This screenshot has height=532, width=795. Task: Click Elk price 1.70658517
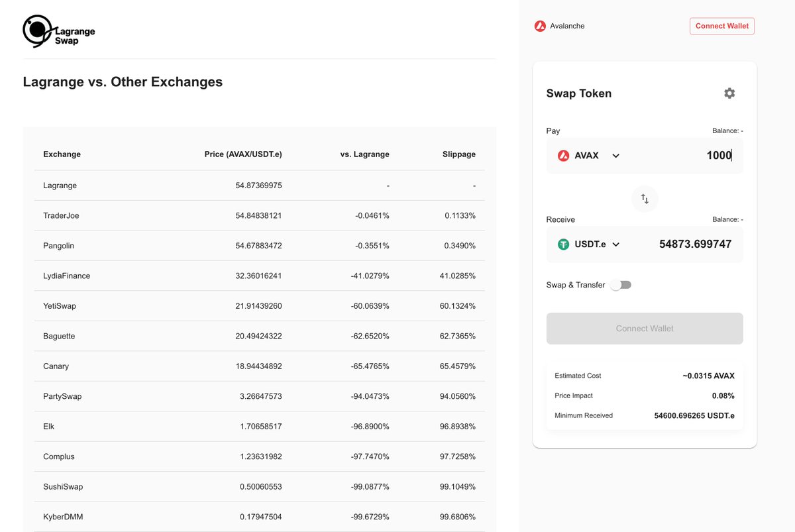coord(261,427)
